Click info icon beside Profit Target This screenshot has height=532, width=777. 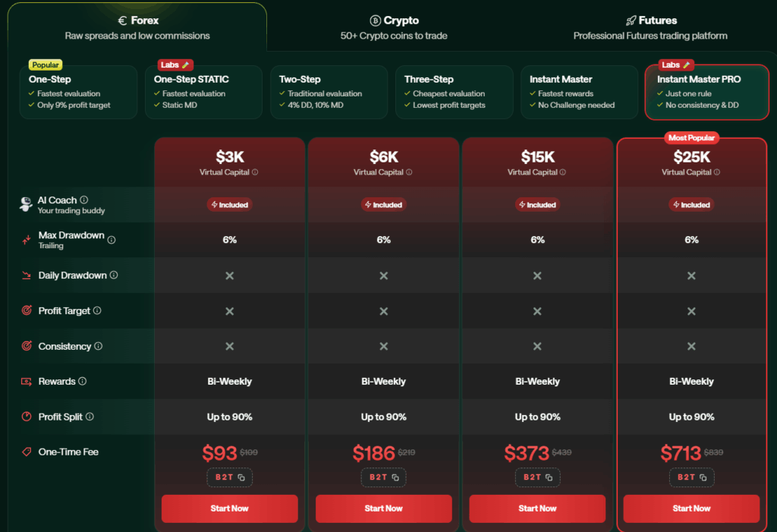pos(97,310)
